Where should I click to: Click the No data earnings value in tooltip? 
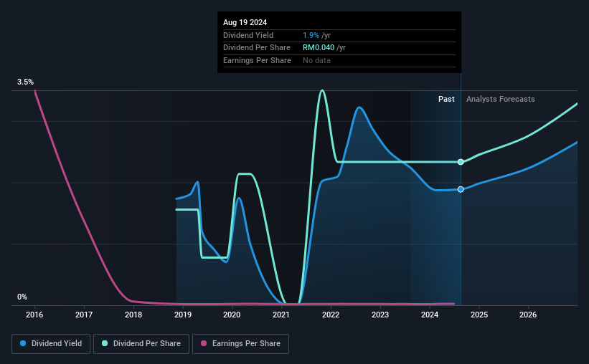316,60
